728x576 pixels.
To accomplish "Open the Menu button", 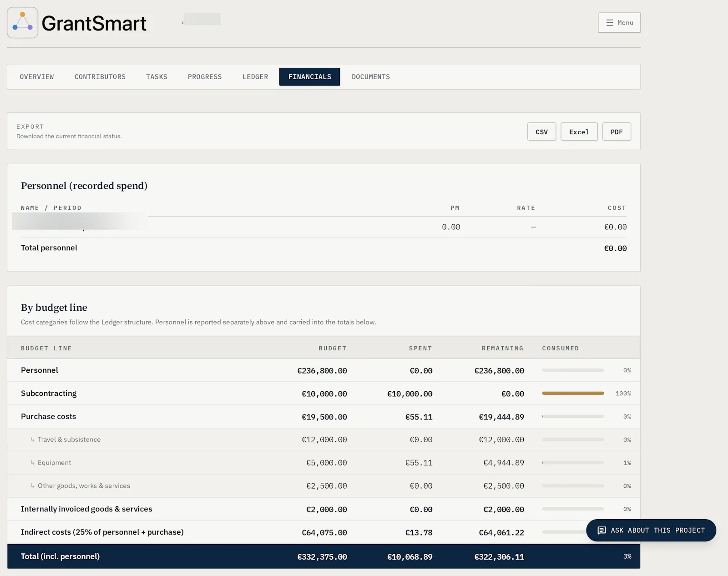I will coord(619,23).
